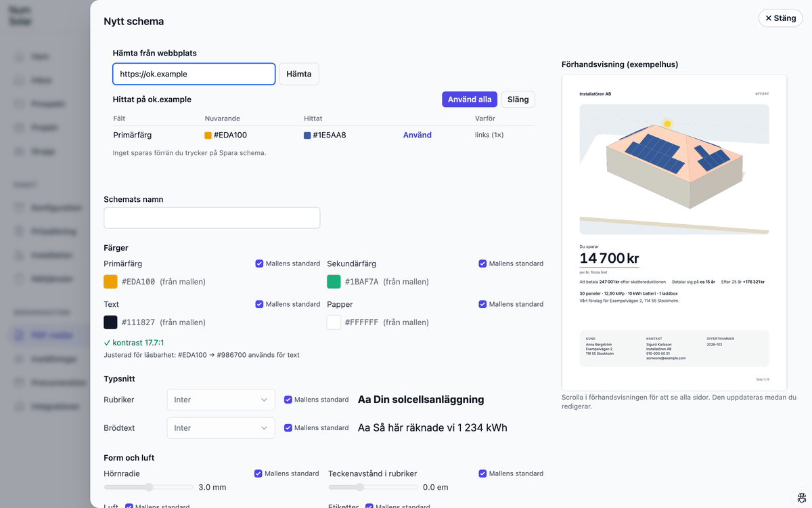Click the bug icon button
The image size is (812, 508).
coord(800,499)
